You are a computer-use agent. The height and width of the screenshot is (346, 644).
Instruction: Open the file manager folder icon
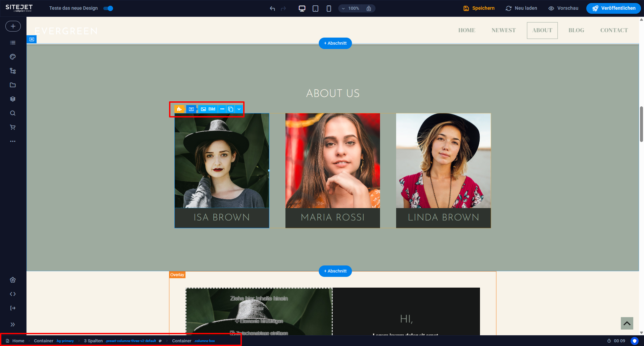tap(13, 85)
